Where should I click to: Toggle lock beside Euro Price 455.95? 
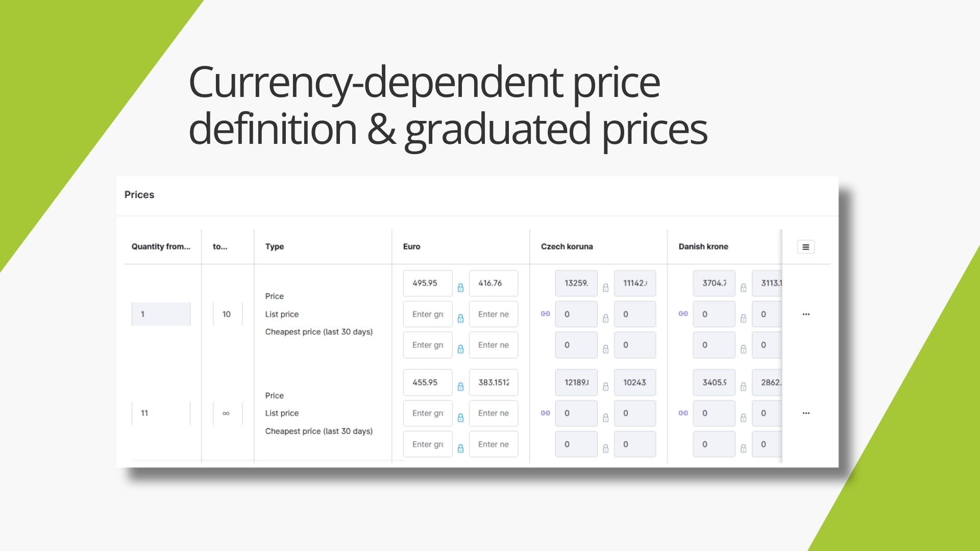click(x=460, y=387)
